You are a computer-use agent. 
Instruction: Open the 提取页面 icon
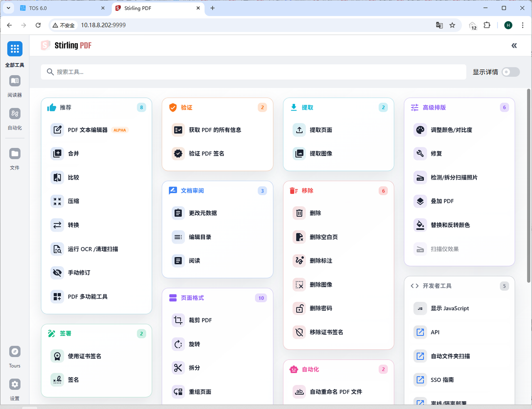[x=299, y=130]
